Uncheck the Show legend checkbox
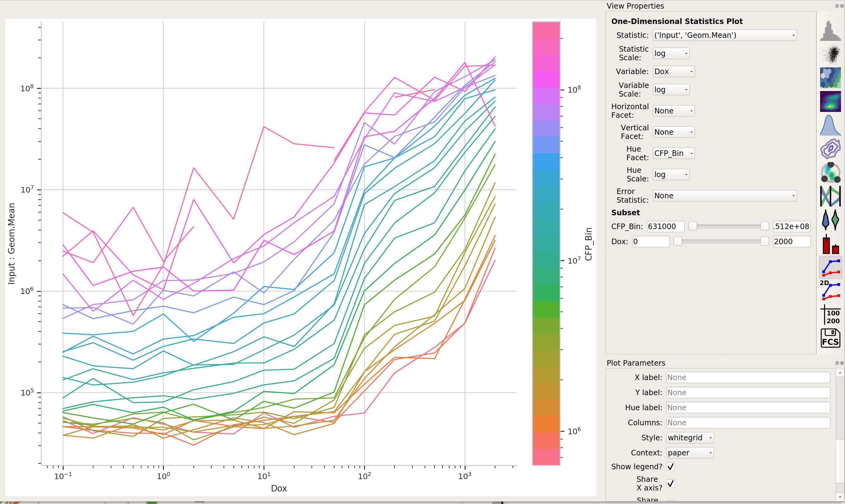This screenshot has width=845, height=504. click(x=670, y=467)
